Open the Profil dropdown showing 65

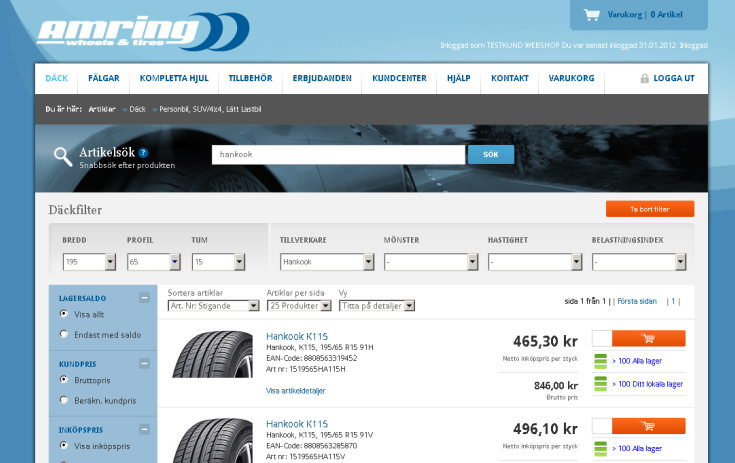point(154,262)
